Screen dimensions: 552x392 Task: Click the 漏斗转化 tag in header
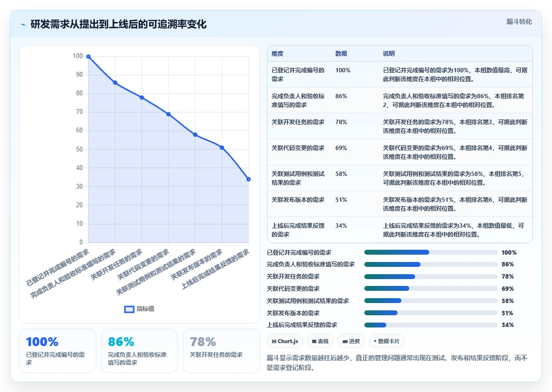519,22
